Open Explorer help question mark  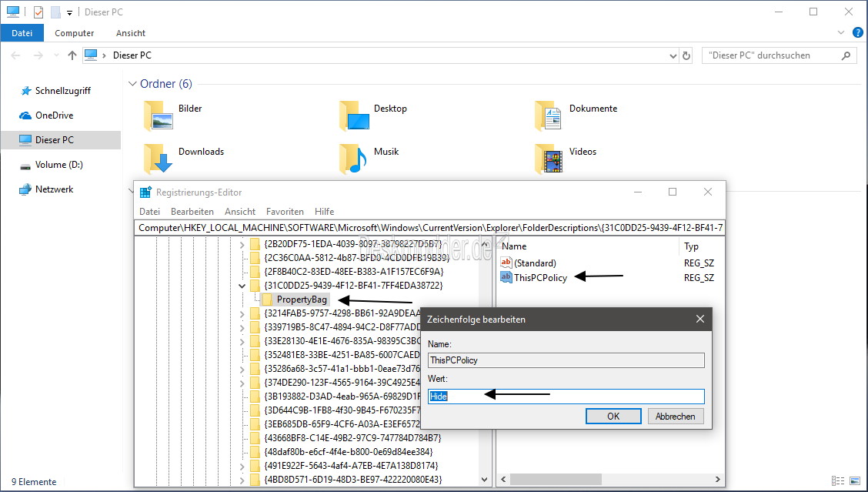(857, 32)
